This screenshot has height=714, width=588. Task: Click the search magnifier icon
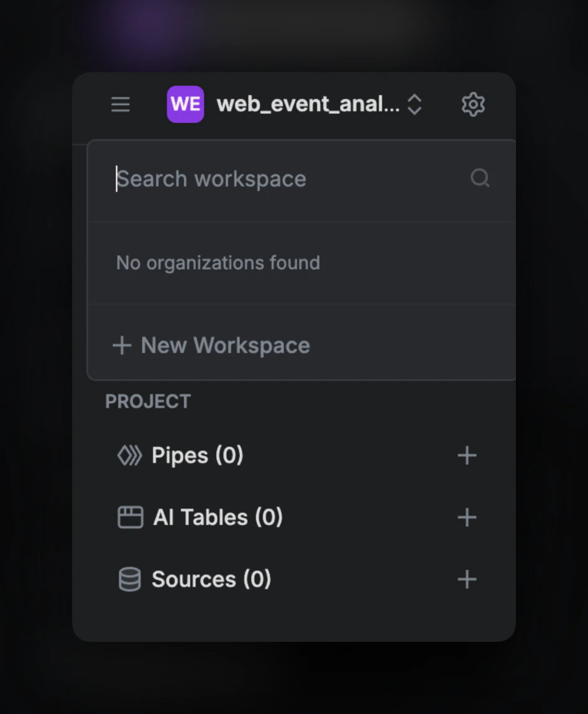point(479,178)
